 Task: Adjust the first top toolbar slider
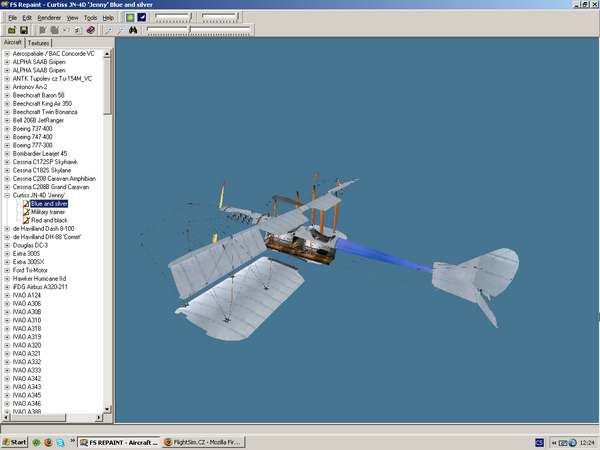point(173,17)
